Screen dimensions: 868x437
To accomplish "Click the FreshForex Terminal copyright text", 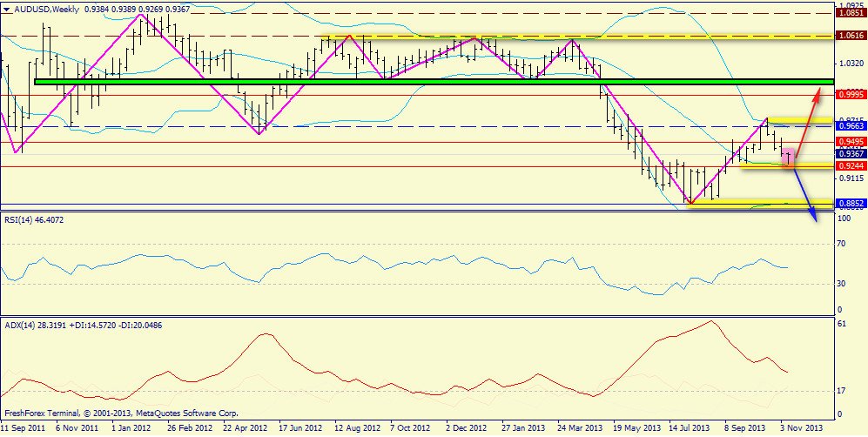I will click(121, 413).
